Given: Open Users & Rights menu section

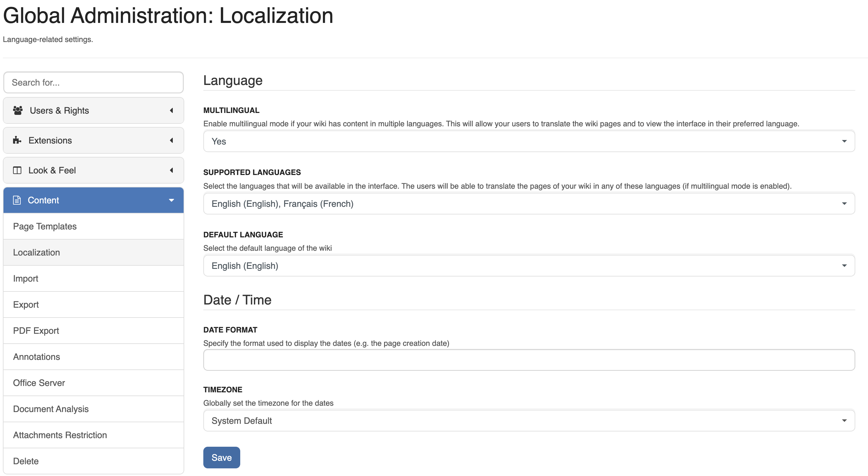Looking at the screenshot, I should coord(93,110).
